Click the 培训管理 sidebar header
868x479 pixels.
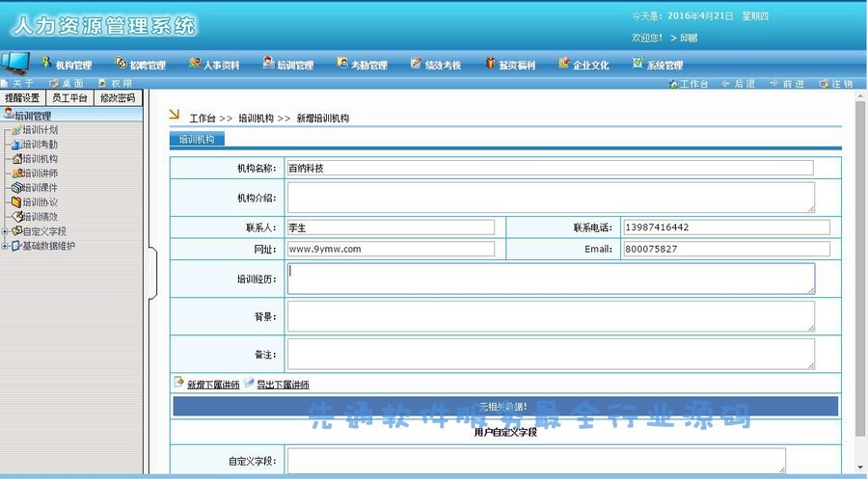coord(71,115)
